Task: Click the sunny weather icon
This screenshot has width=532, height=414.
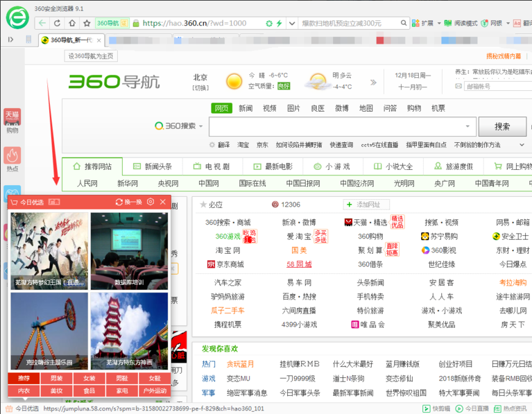Action: click(234, 81)
